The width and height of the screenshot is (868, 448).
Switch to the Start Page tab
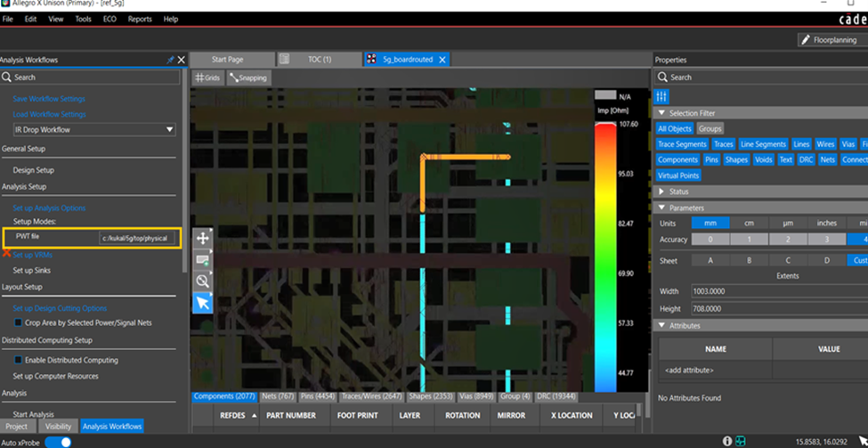pyautogui.click(x=232, y=60)
